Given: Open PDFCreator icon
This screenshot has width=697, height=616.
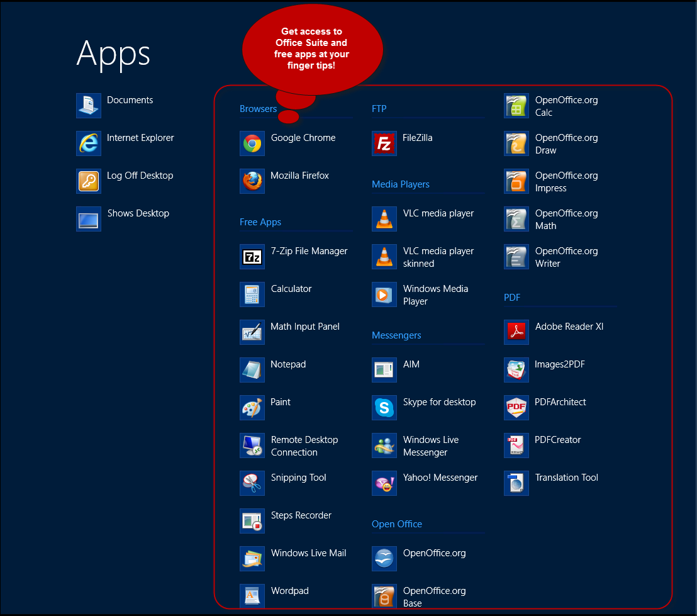Looking at the screenshot, I should click(516, 446).
